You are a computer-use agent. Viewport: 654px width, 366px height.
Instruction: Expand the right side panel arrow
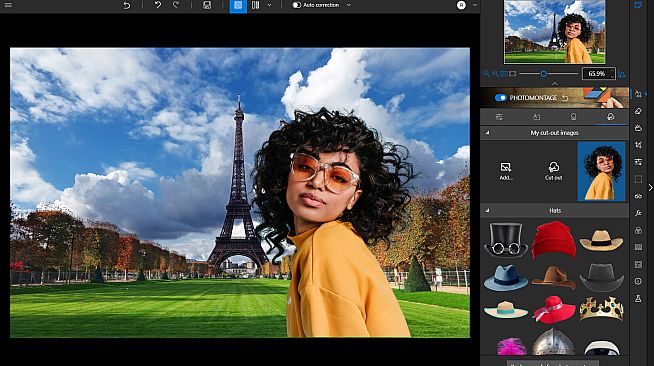[x=650, y=188]
